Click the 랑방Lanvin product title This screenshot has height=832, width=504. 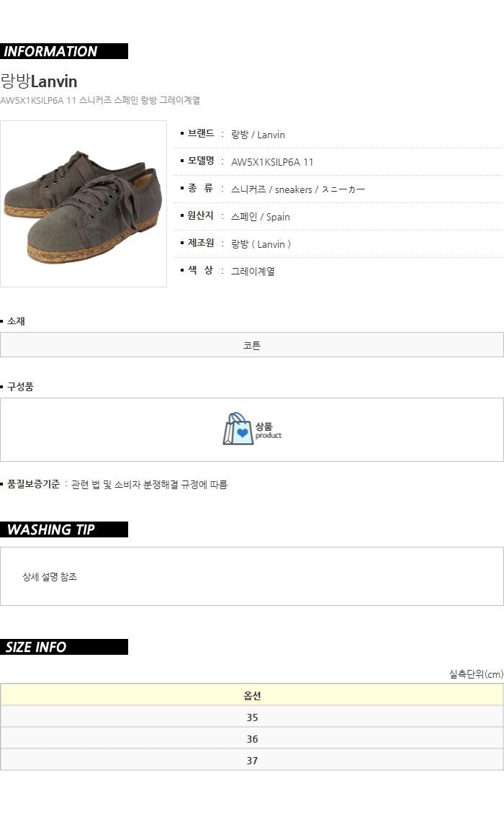pos(39,81)
